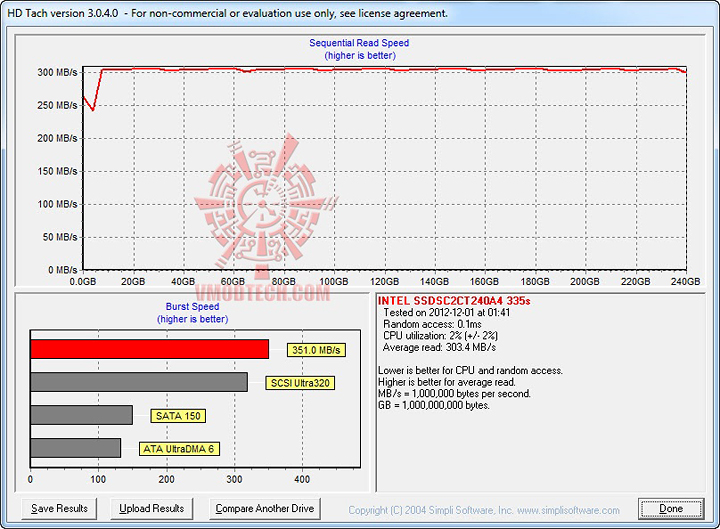This screenshot has width=720, height=529.
Task: Select the red 351.0 MB/s burst bar
Action: 150,349
